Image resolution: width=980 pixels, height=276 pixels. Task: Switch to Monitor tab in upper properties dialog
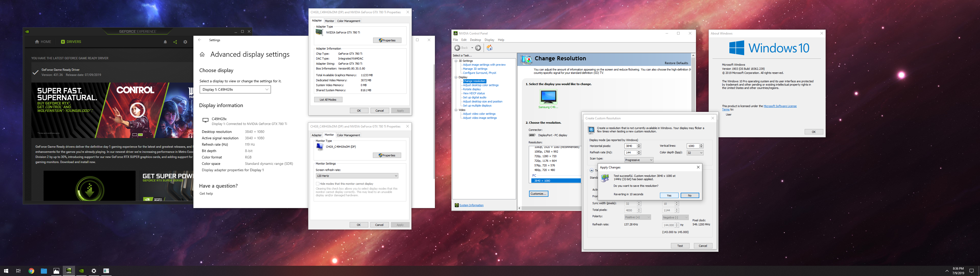329,21
